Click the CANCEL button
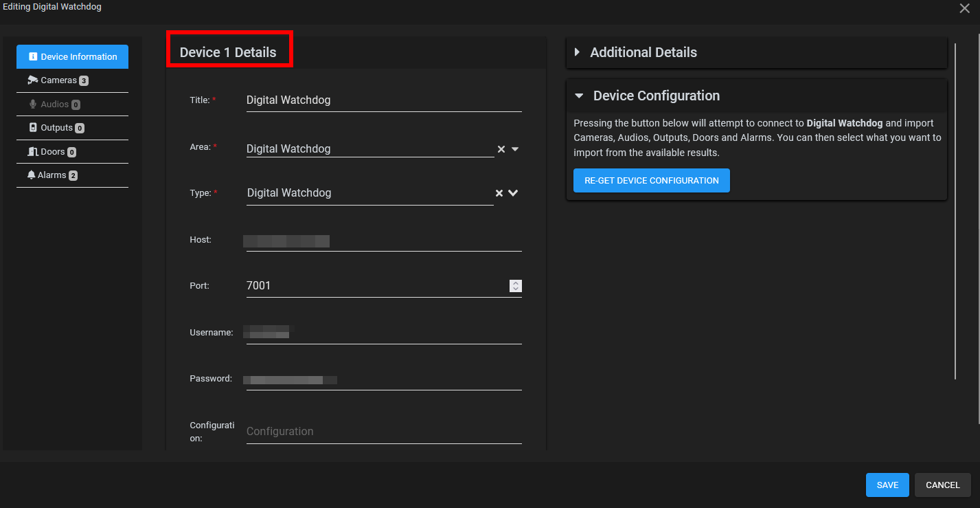 tap(942, 485)
